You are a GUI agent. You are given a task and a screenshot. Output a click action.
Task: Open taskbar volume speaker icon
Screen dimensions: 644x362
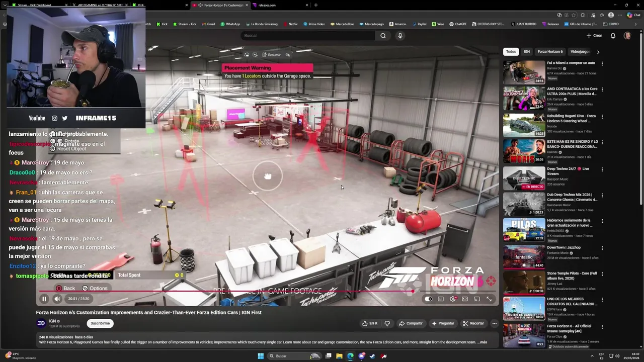[618, 356]
